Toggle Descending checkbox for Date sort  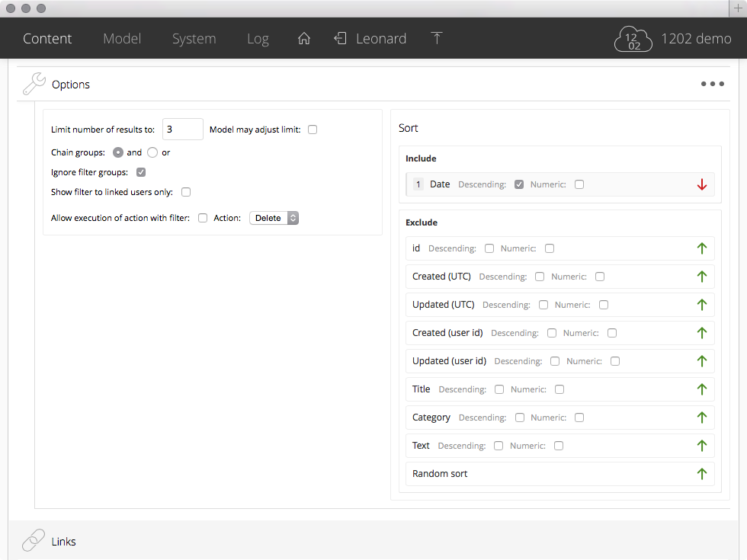click(519, 184)
